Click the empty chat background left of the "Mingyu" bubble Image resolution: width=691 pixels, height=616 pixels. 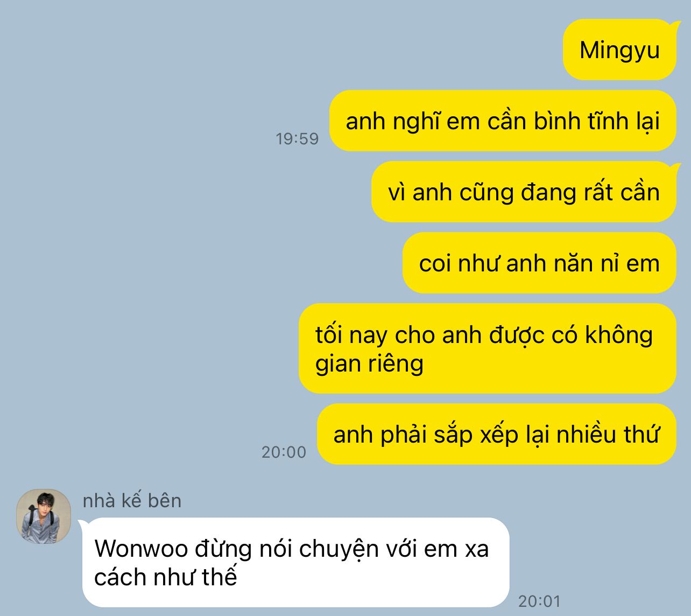click(x=280, y=50)
